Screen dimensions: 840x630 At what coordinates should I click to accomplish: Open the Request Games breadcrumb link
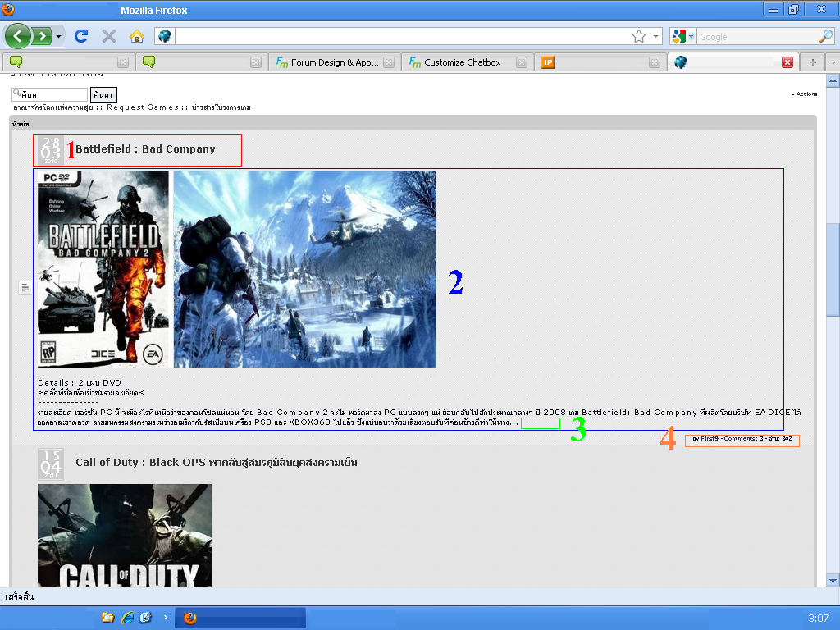tap(143, 107)
